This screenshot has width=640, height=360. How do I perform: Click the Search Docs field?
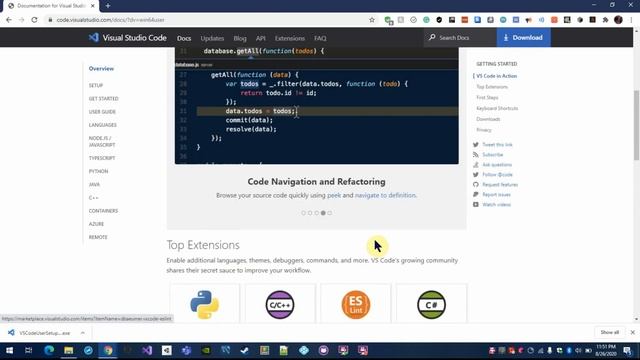coord(460,38)
